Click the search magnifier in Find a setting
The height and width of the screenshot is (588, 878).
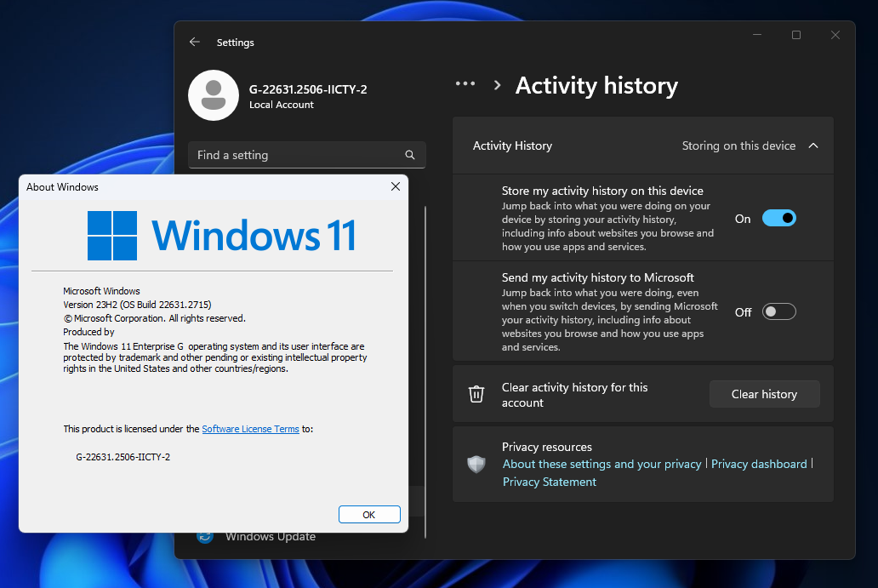pos(410,155)
